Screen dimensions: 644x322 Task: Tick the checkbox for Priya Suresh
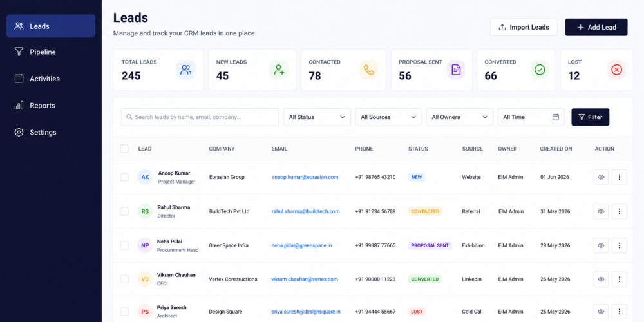pyautogui.click(x=124, y=312)
